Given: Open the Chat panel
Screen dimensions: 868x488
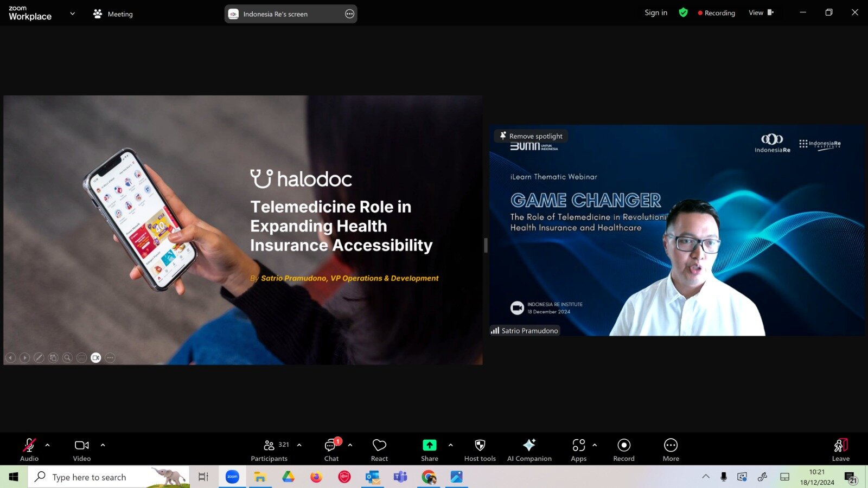Looking at the screenshot, I should (331, 450).
